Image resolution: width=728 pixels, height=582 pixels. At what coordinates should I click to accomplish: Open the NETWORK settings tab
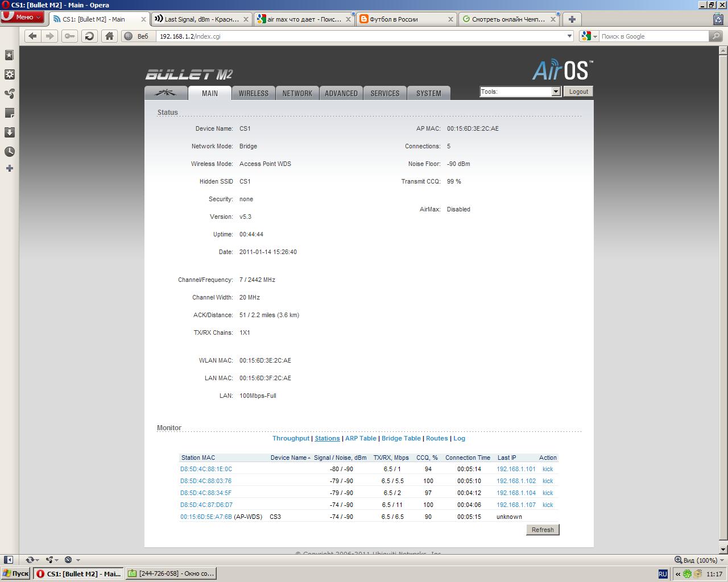tap(297, 93)
